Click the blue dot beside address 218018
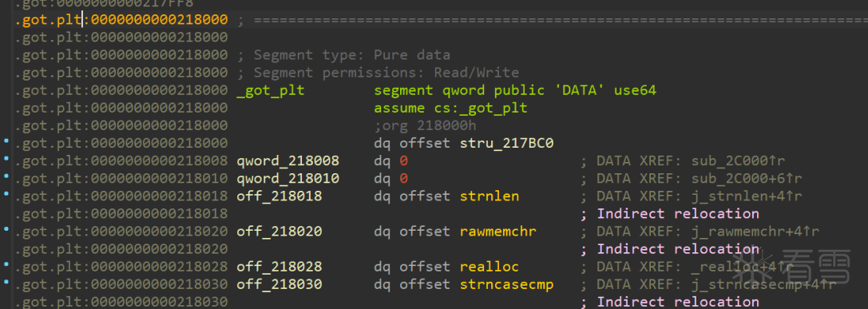 (x=6, y=194)
